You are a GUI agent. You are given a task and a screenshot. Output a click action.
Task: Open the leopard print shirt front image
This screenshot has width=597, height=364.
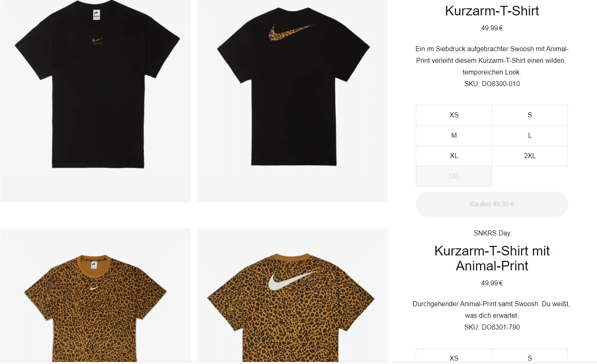click(x=95, y=295)
